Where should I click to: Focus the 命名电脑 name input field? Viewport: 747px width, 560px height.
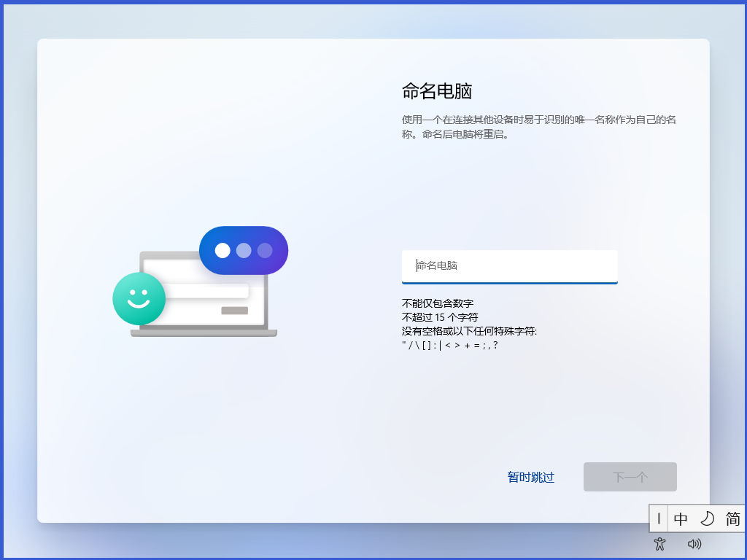pyautogui.click(x=509, y=266)
